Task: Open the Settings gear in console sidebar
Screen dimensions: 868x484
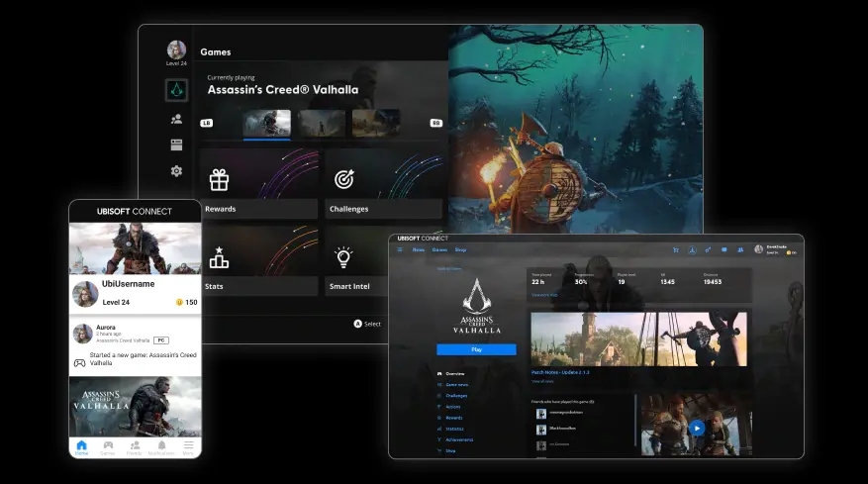Action: [176, 171]
